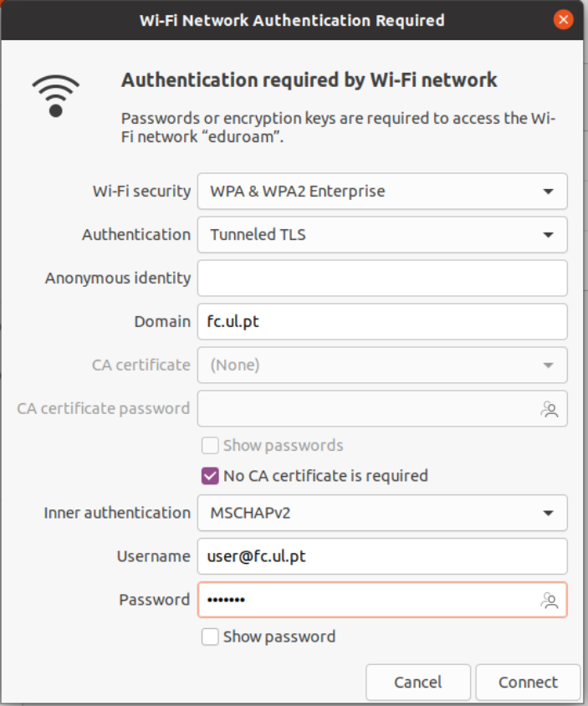Image resolution: width=588 pixels, height=706 pixels.
Task: Click the Domain field containing fc.ul.pt
Action: coord(382,322)
